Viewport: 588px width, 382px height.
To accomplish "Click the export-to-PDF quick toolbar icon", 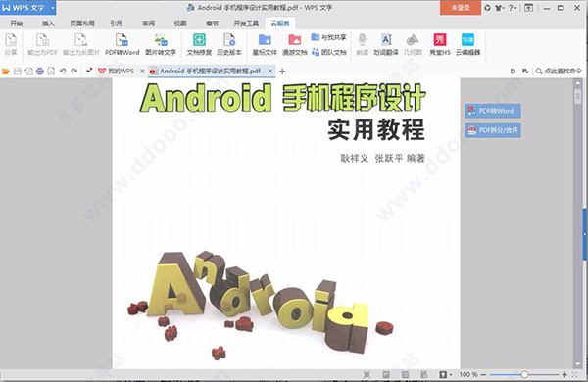I will tap(28, 71).
